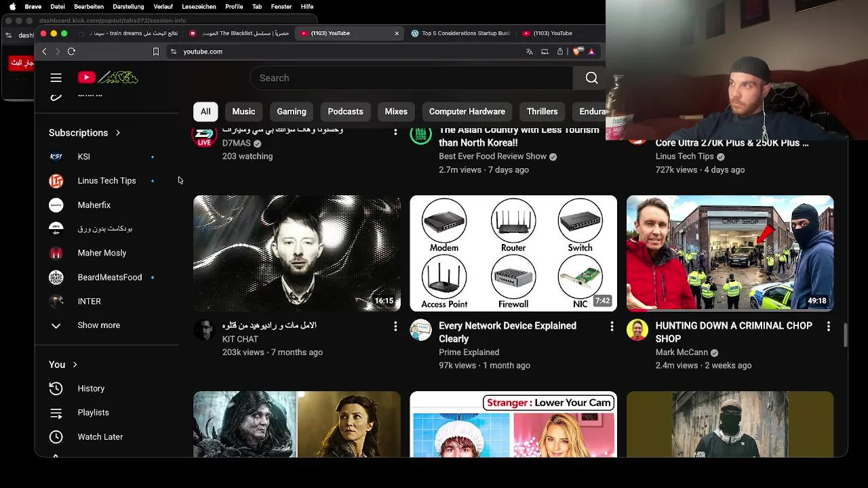868x488 pixels.
Task: Open the Brave Shields lion icon
Action: (x=576, y=52)
